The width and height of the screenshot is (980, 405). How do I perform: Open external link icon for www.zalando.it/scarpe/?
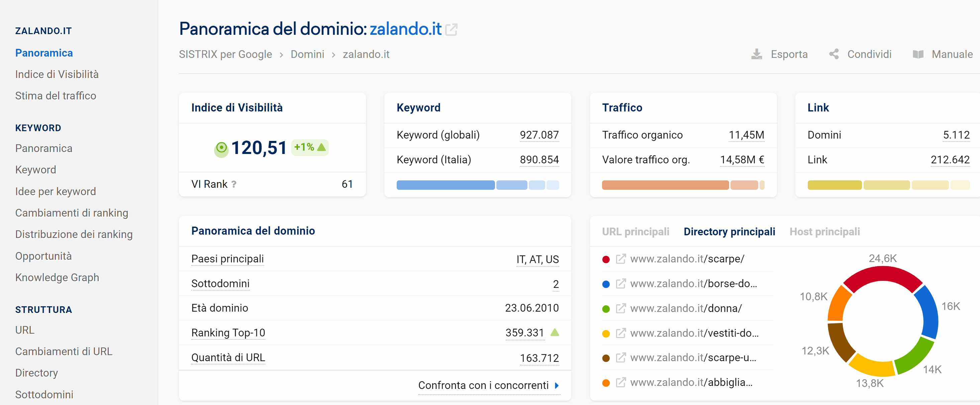[620, 259]
